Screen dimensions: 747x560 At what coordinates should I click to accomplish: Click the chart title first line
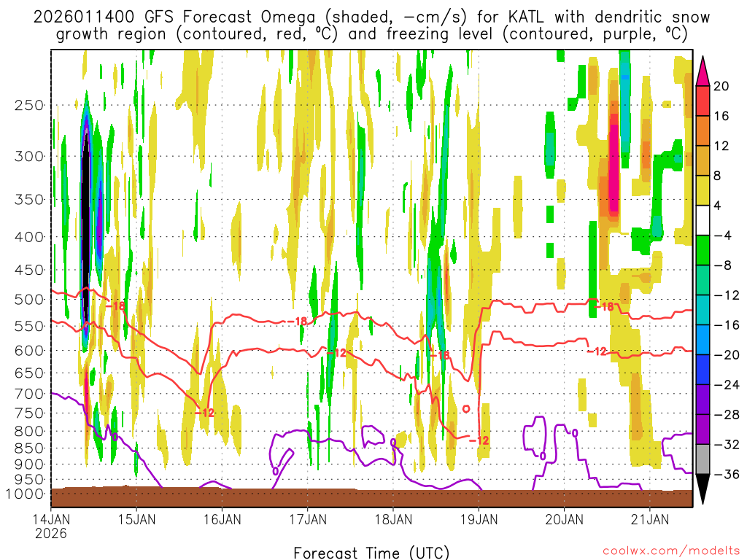click(x=371, y=17)
